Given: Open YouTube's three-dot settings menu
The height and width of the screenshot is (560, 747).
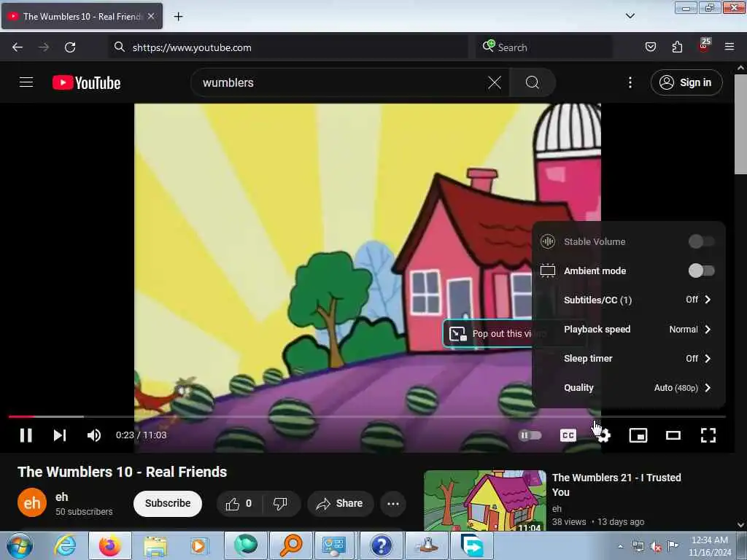Looking at the screenshot, I should 630,82.
